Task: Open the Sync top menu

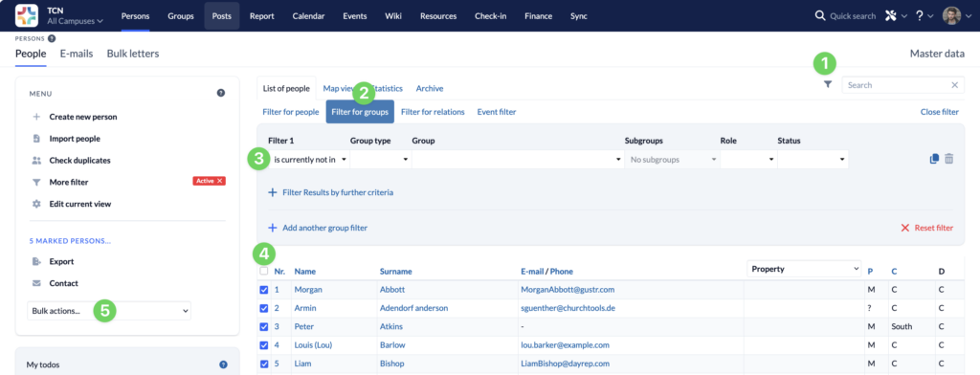Action: click(579, 16)
